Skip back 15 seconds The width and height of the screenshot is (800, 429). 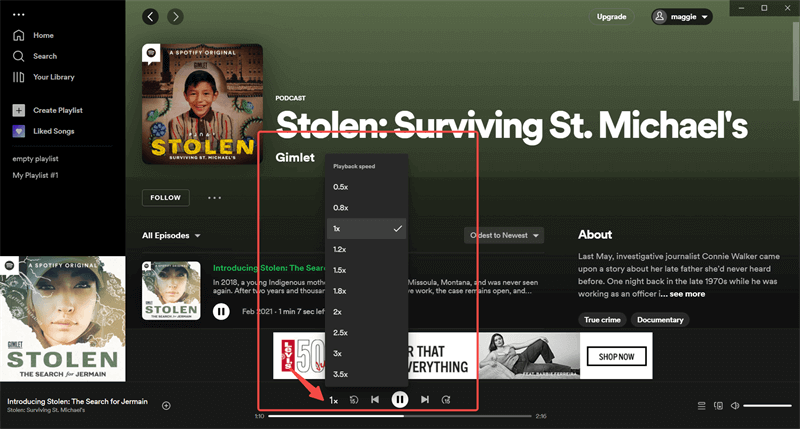coord(354,400)
